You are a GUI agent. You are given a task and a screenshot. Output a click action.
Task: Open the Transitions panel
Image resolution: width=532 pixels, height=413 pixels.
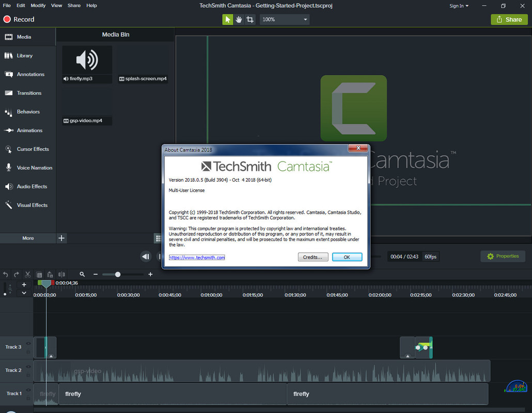(x=28, y=93)
